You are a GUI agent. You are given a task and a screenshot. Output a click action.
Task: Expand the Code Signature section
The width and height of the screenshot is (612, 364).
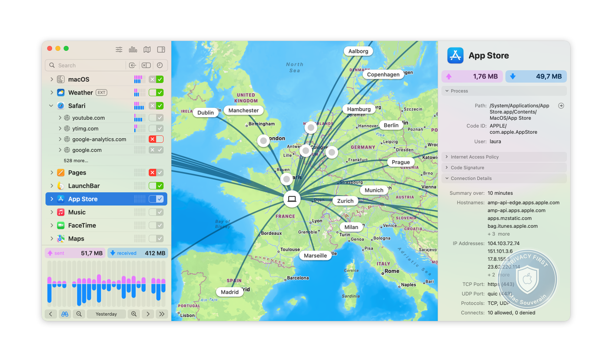point(447,168)
